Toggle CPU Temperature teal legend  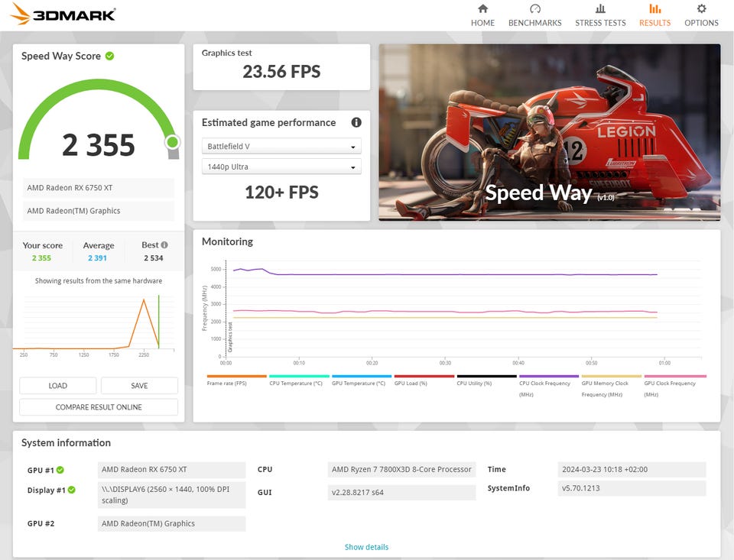pyautogui.click(x=299, y=380)
